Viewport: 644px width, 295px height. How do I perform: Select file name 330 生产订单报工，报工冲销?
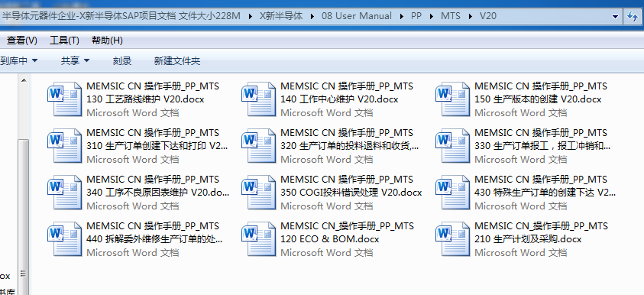tap(543, 139)
